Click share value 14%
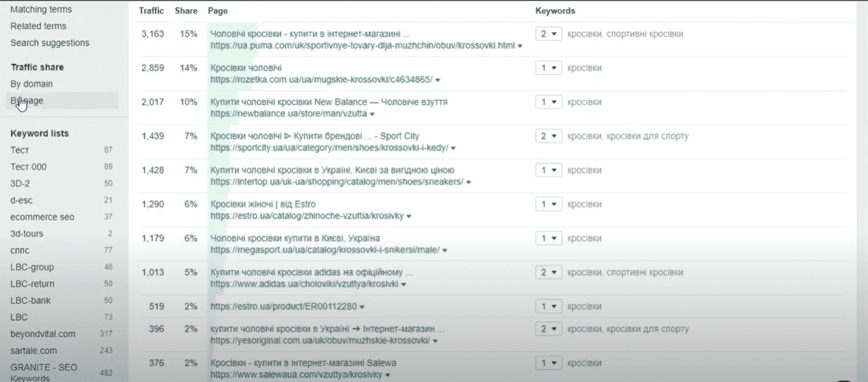This screenshot has width=868, height=382. [x=189, y=68]
